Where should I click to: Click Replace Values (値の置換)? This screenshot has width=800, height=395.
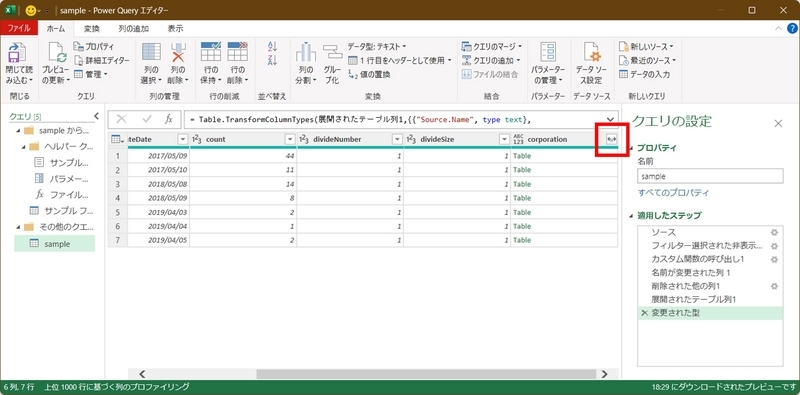[369, 74]
